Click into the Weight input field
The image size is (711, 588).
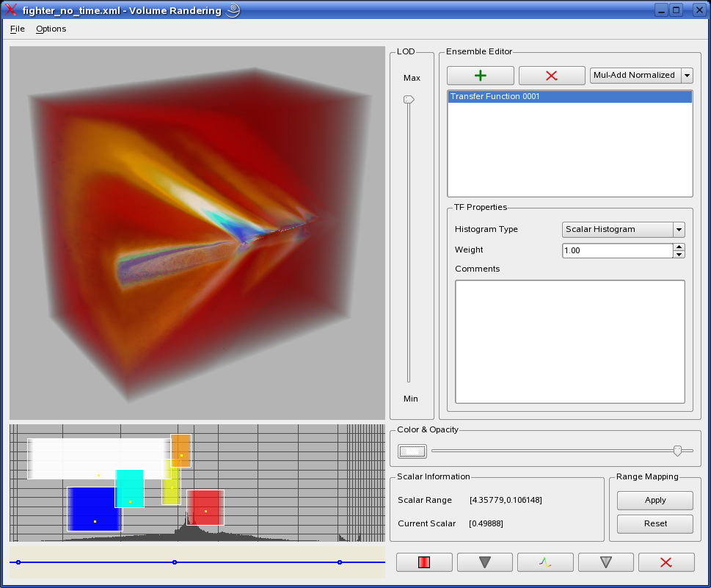point(618,250)
